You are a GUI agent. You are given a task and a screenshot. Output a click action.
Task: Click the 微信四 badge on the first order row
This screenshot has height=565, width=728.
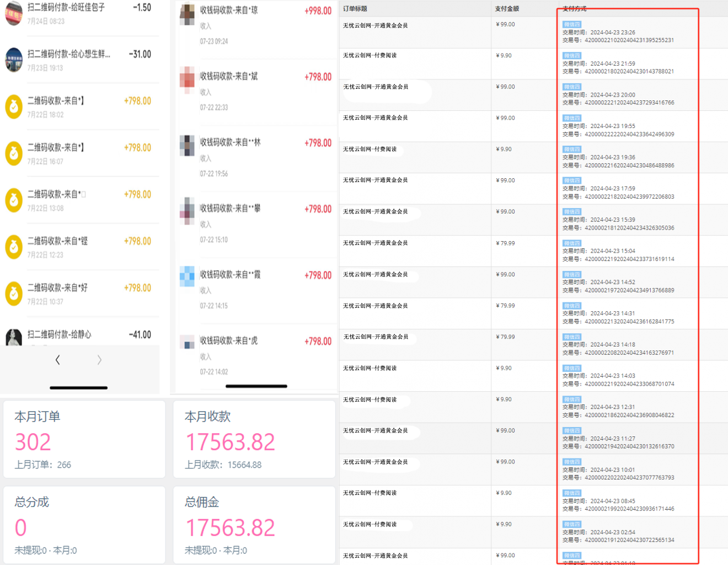(x=571, y=24)
